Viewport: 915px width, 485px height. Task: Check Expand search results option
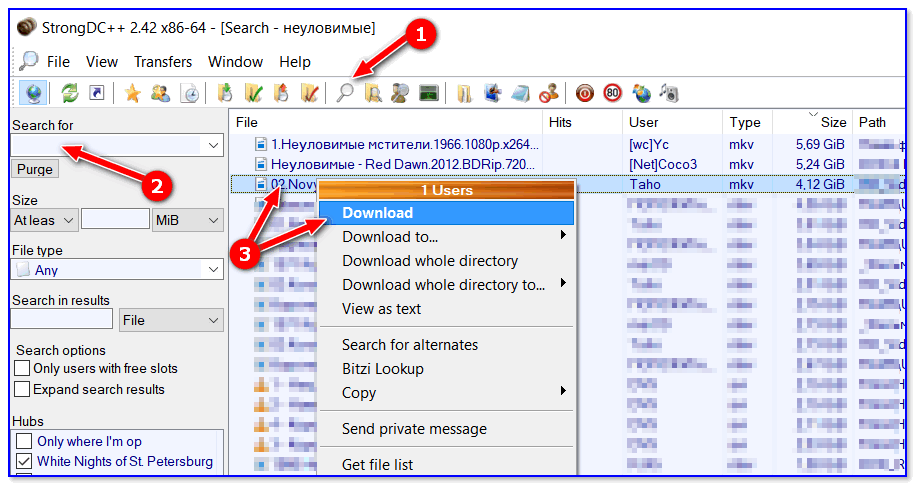22,390
